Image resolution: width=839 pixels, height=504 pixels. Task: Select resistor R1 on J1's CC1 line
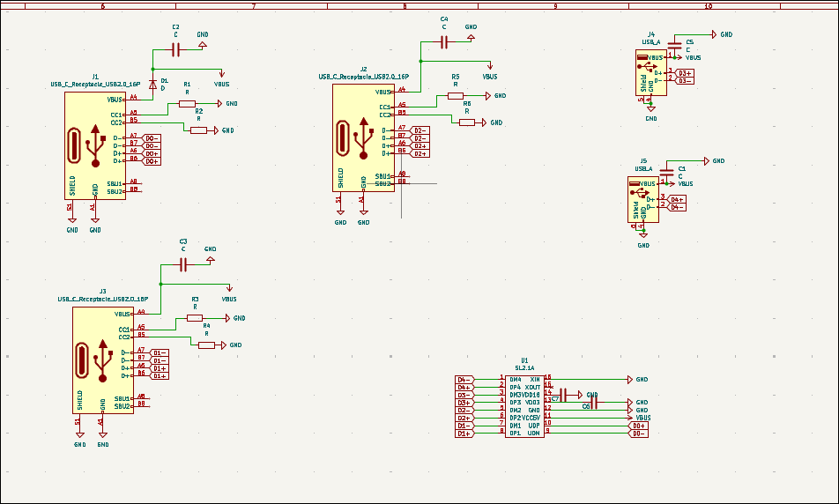pyautogui.click(x=187, y=103)
